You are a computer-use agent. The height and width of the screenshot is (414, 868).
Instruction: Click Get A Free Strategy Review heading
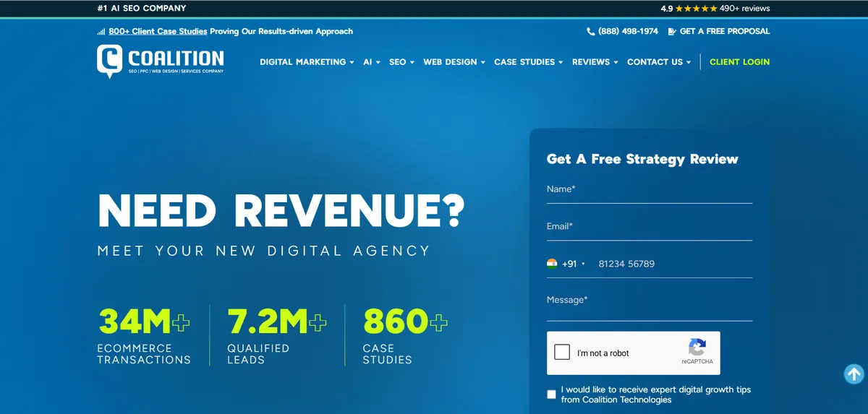tap(642, 159)
